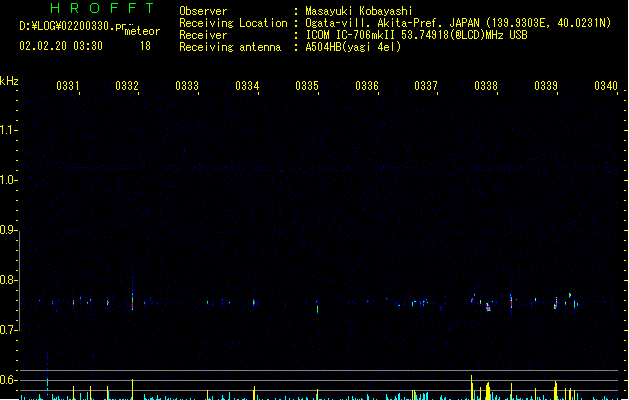Click the date stamp 02.02.20 03:30
Image resolution: width=629 pixels, height=400 pixels.
tap(61, 46)
